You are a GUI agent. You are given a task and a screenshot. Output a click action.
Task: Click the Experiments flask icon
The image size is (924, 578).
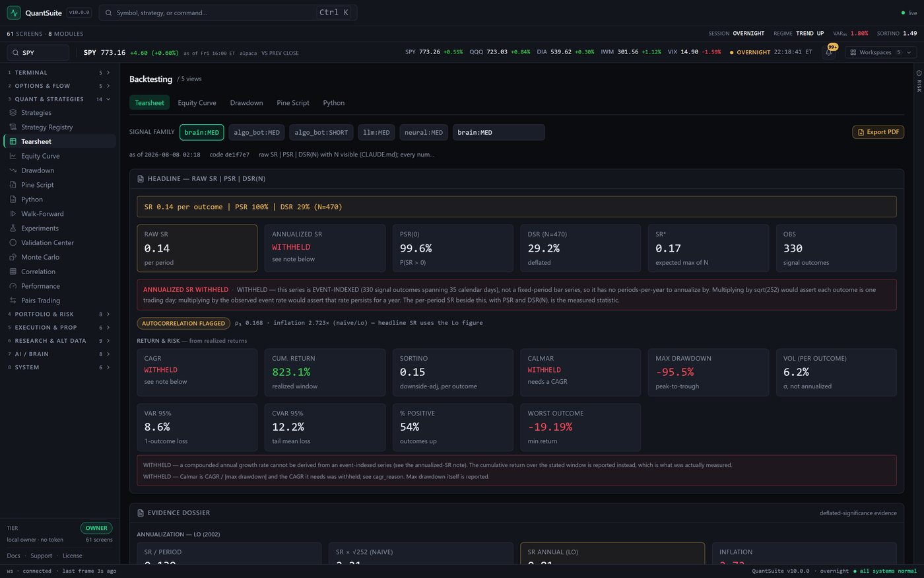[13, 228]
